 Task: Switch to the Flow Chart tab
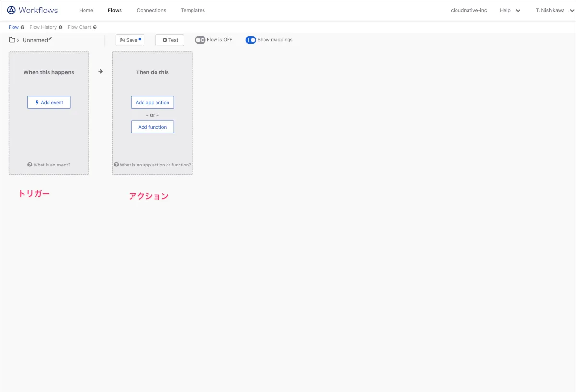79,27
